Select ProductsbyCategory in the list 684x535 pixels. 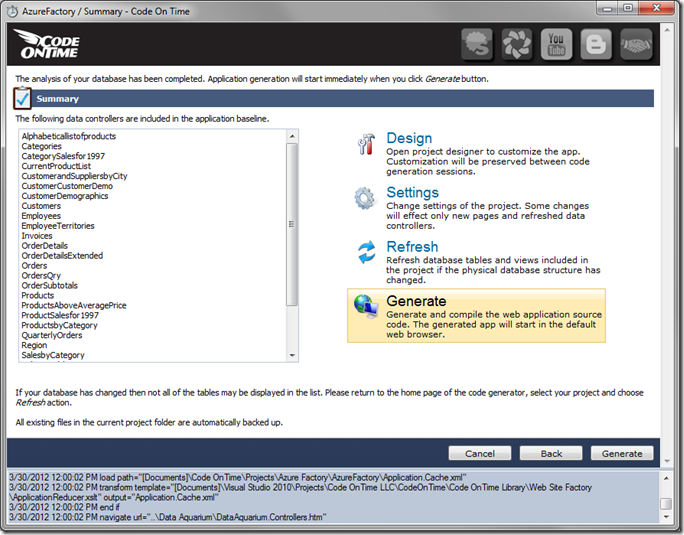59,326
